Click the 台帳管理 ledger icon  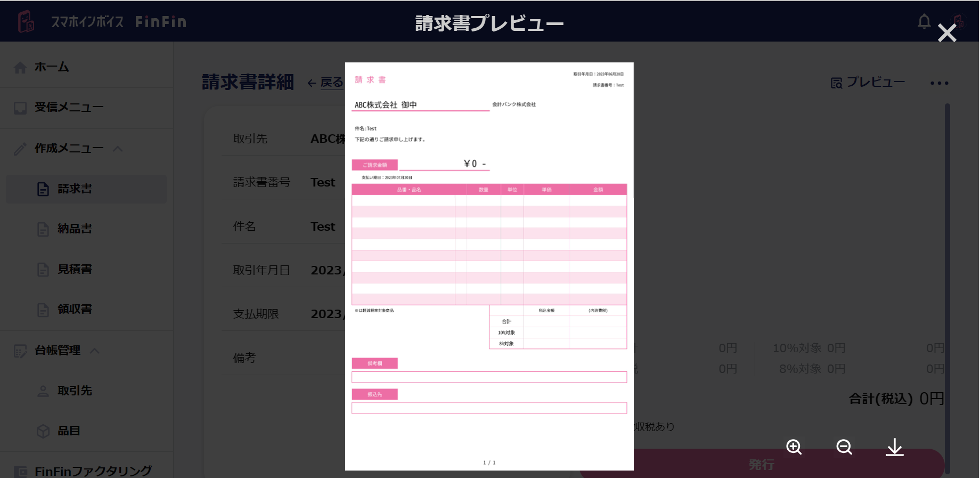[x=20, y=351]
